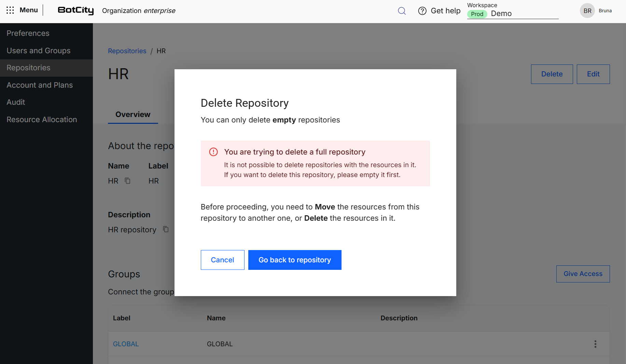Screen dimensions: 626x364
Task: Click the Get help question icon
Action: tap(422, 11)
